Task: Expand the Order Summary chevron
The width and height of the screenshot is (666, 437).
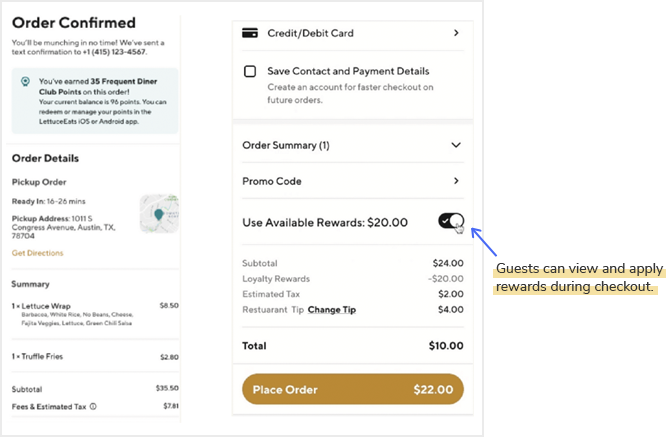Action: coord(456,145)
